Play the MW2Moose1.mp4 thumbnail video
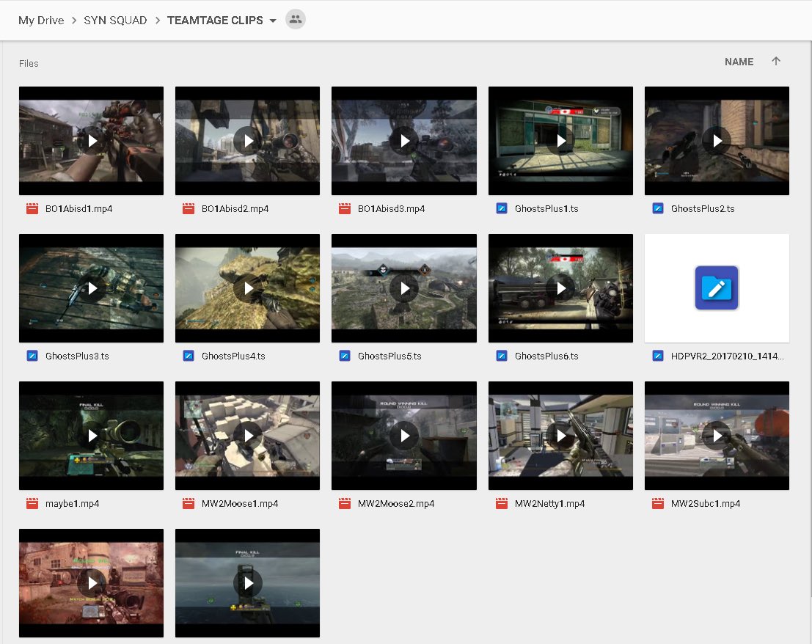Viewport: 812px width, 644px height. (x=247, y=436)
